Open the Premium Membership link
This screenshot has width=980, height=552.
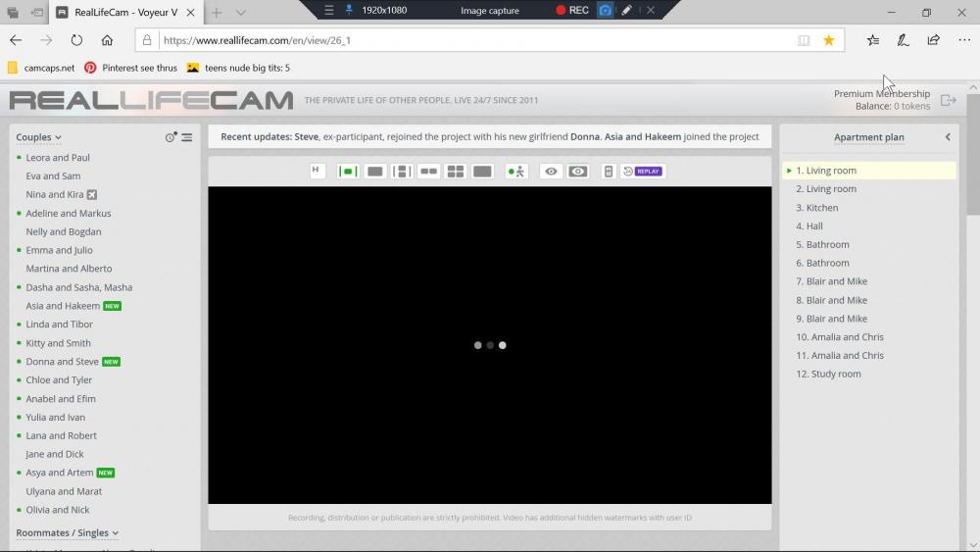[x=881, y=94]
